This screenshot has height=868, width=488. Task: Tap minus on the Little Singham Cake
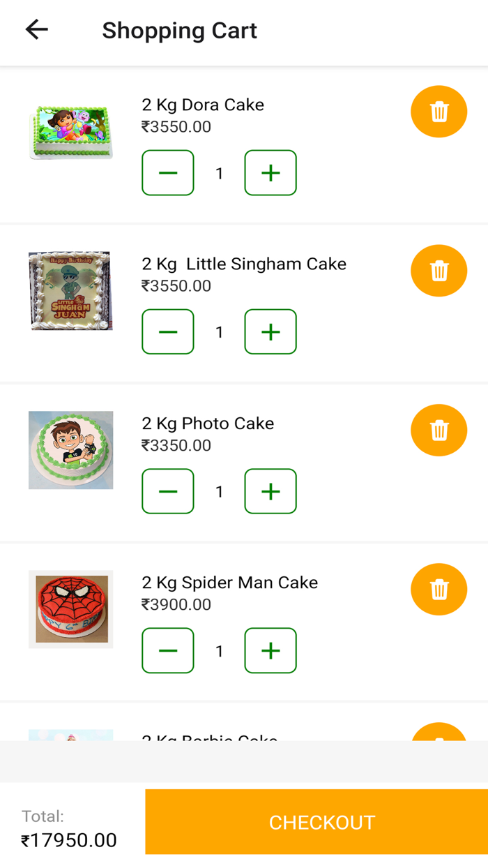[167, 331]
